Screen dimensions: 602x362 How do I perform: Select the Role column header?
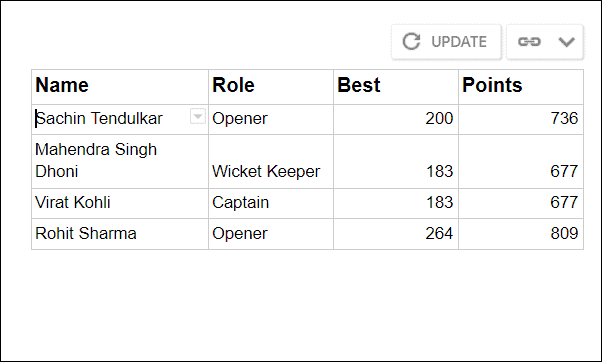271,87
